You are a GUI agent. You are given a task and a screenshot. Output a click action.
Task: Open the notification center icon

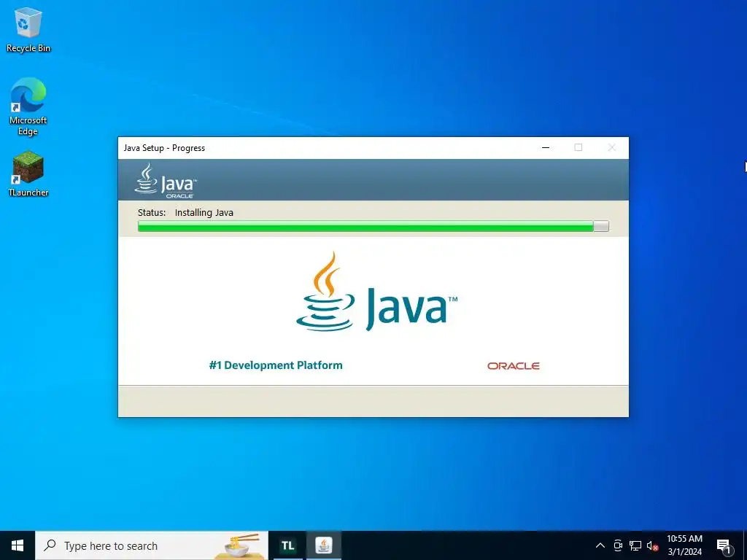point(724,546)
